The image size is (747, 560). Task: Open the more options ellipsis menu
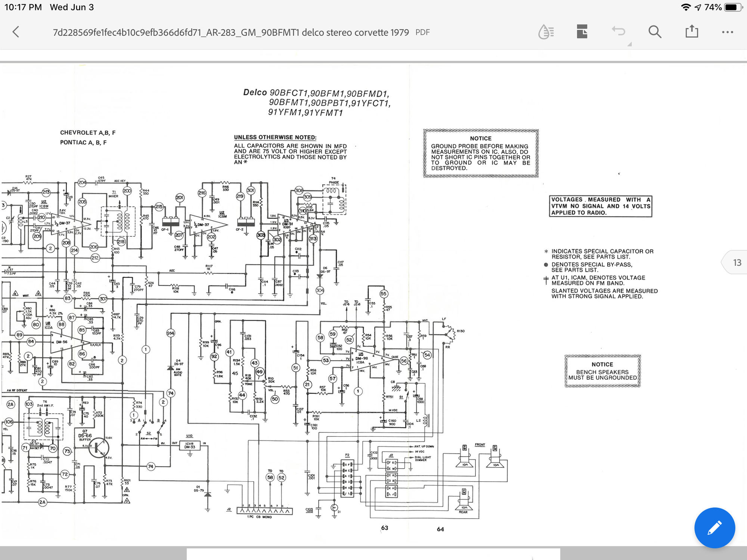coord(728,32)
